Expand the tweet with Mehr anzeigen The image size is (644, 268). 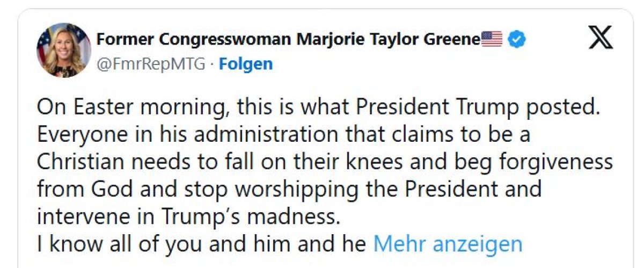(447, 244)
